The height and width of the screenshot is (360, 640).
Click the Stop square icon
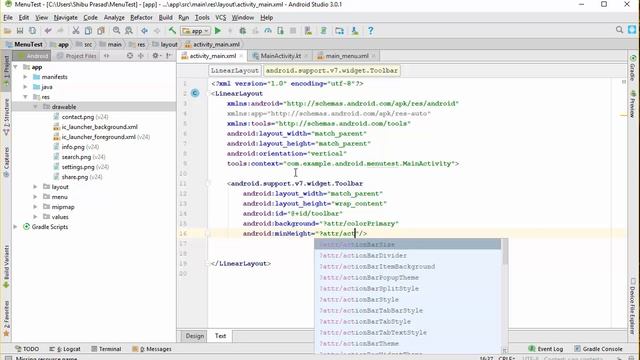(293, 31)
